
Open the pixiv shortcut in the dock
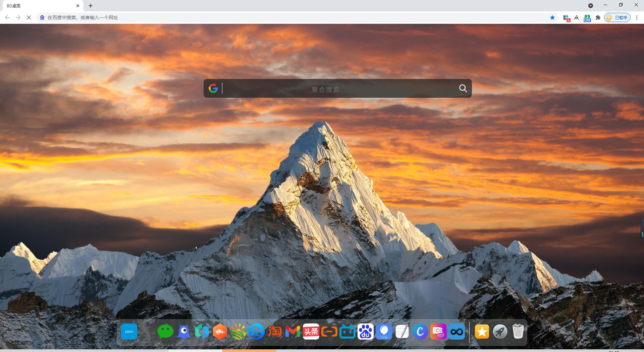[x=129, y=332]
